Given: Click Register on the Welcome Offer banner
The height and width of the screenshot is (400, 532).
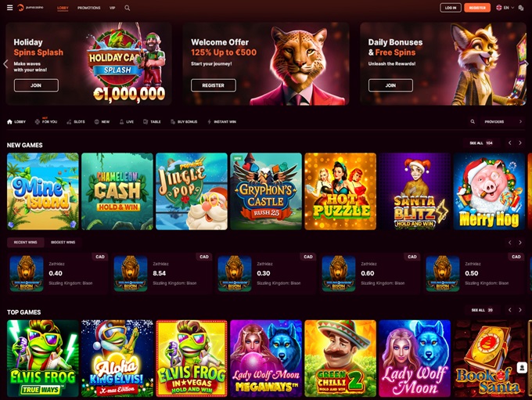Looking at the screenshot, I should tap(214, 85).
